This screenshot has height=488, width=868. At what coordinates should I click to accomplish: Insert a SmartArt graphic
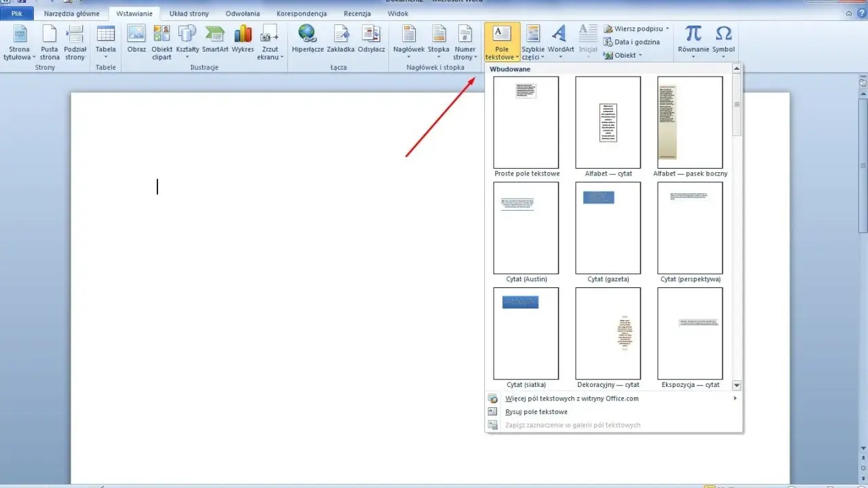pyautogui.click(x=215, y=39)
